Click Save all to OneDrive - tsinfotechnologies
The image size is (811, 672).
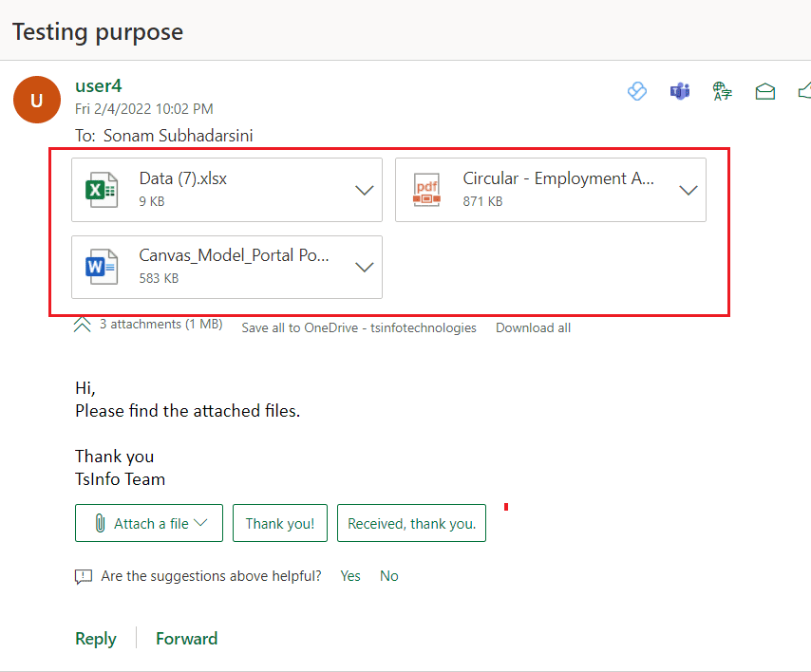pos(359,327)
